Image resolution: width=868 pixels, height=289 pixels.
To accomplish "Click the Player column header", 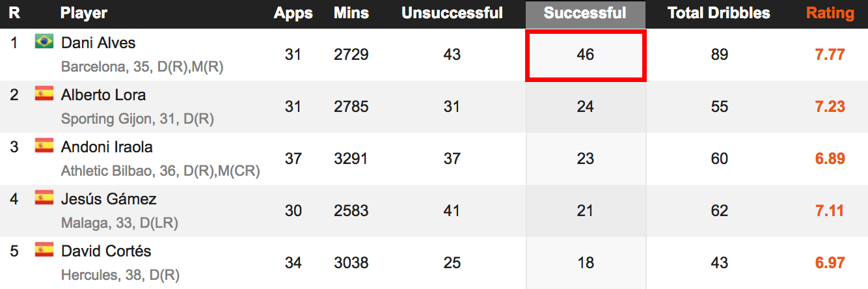I will tap(84, 14).
